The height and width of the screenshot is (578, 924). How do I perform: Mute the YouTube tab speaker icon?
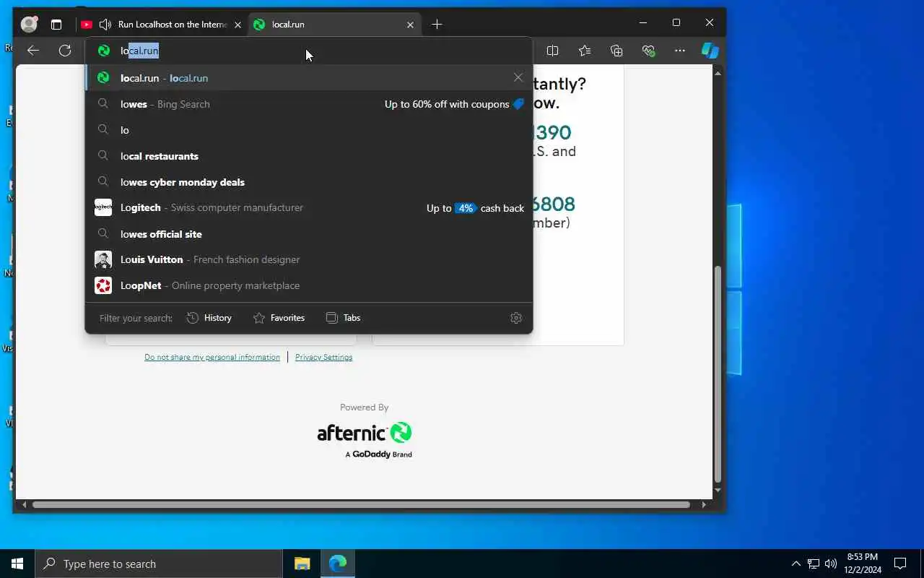pos(105,25)
